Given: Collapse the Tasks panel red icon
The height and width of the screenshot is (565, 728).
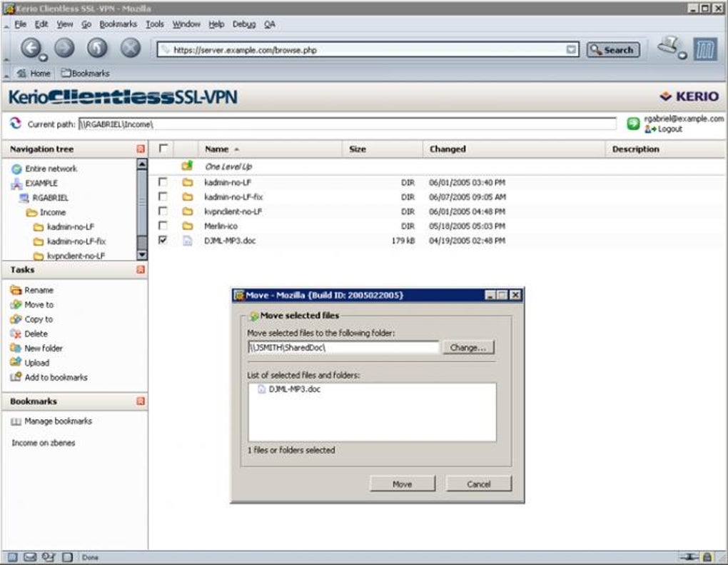Looking at the screenshot, I should pyautogui.click(x=141, y=269).
